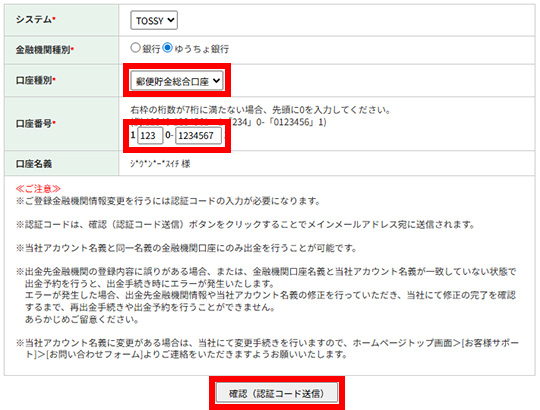Open the 郵便貯金総合口座 account type dropdown
The height and width of the screenshot is (410, 540).
(177, 81)
